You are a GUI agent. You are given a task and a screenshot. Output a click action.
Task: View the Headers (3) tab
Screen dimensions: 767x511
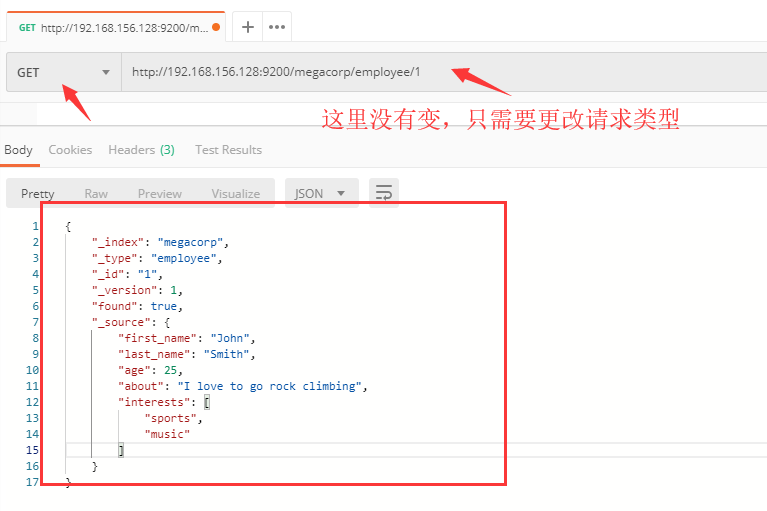click(141, 150)
